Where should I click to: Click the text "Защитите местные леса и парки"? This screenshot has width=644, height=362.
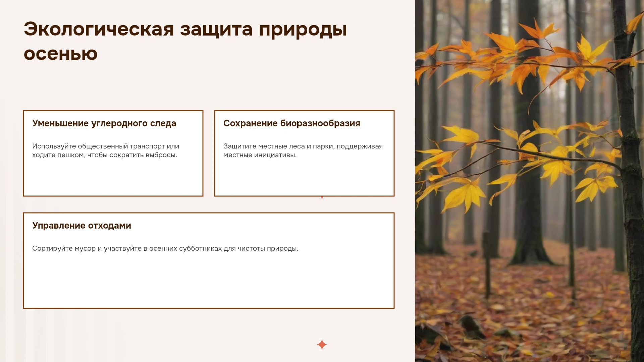coord(279,146)
